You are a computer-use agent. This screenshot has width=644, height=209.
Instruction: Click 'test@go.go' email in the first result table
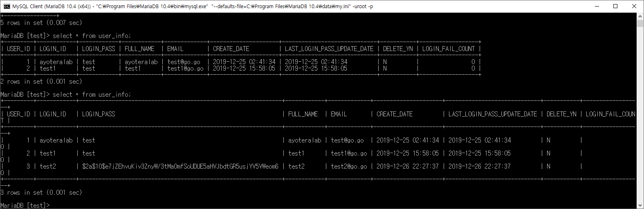184,62
